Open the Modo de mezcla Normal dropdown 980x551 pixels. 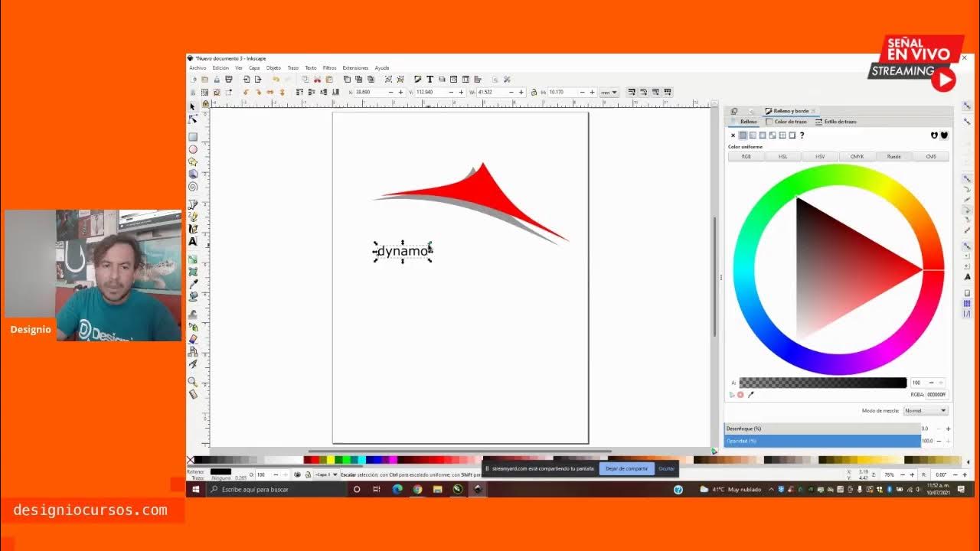click(925, 411)
